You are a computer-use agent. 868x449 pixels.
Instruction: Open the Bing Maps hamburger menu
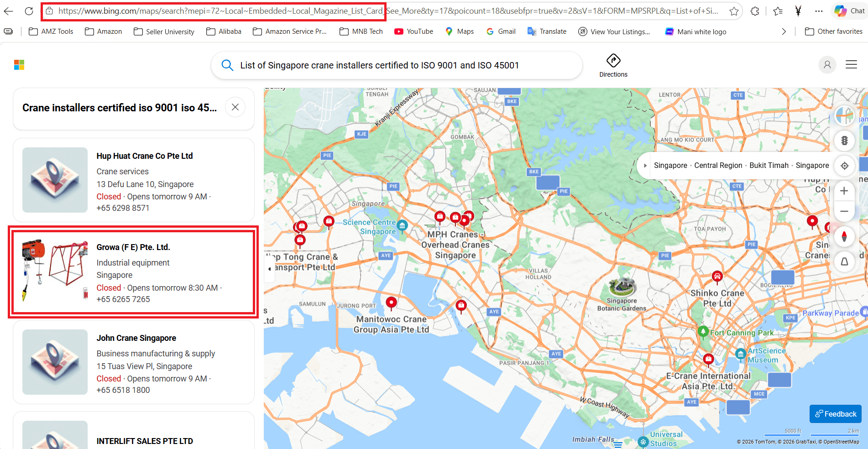(851, 65)
